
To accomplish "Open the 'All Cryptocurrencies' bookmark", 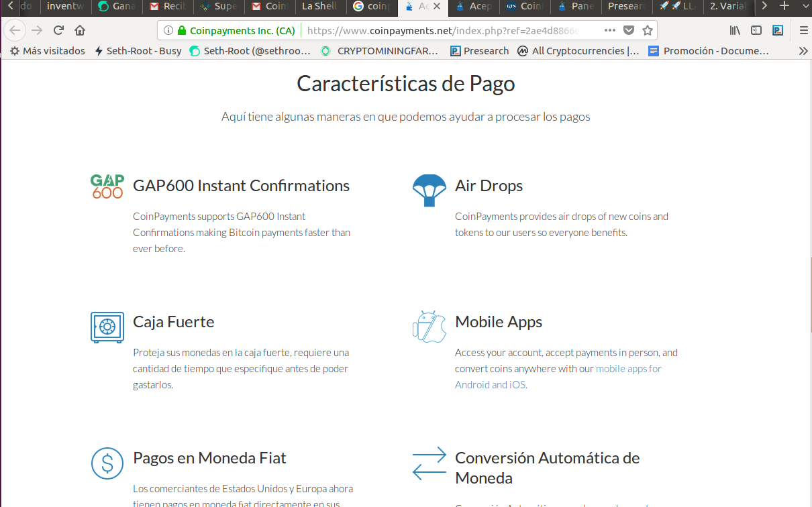I will click(x=578, y=51).
